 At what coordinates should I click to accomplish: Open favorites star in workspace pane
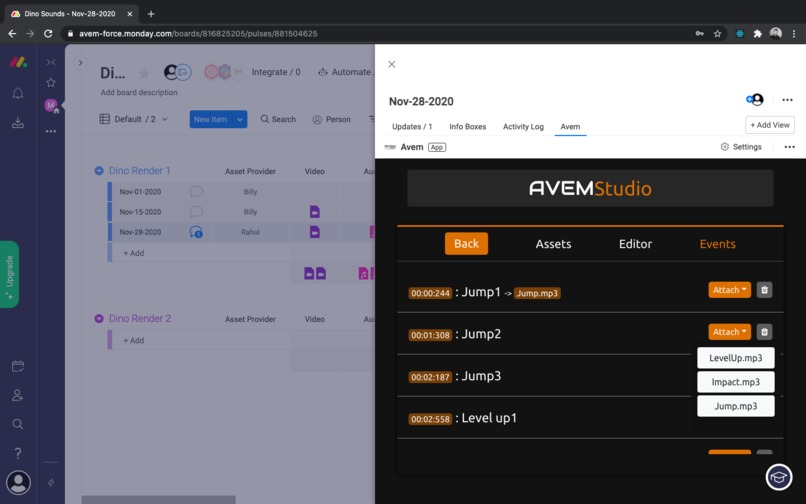coord(51,82)
